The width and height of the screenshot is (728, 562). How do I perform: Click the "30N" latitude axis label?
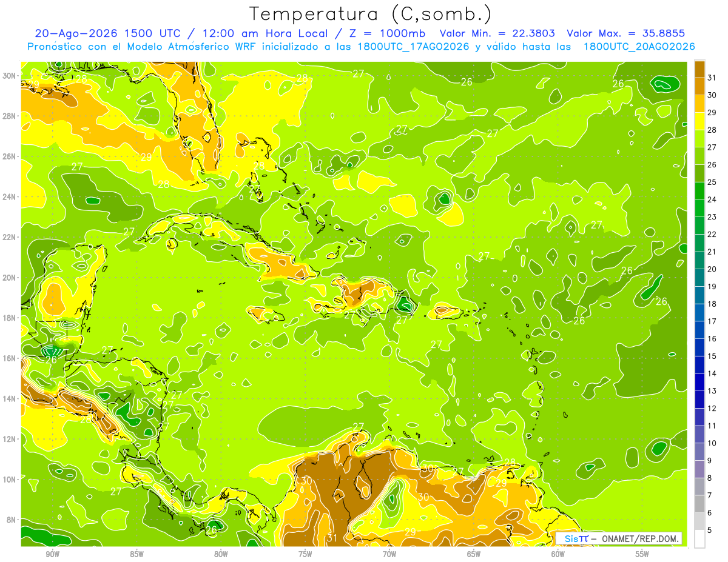click(x=9, y=75)
